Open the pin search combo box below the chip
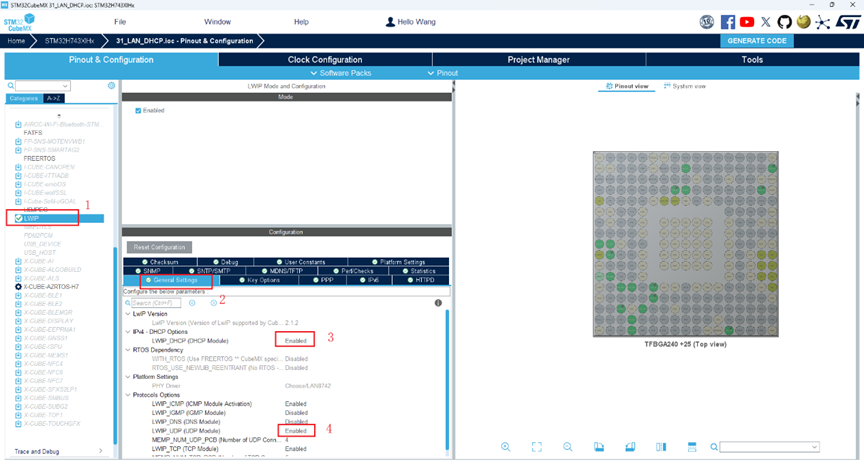The height and width of the screenshot is (464, 864). coord(769,447)
